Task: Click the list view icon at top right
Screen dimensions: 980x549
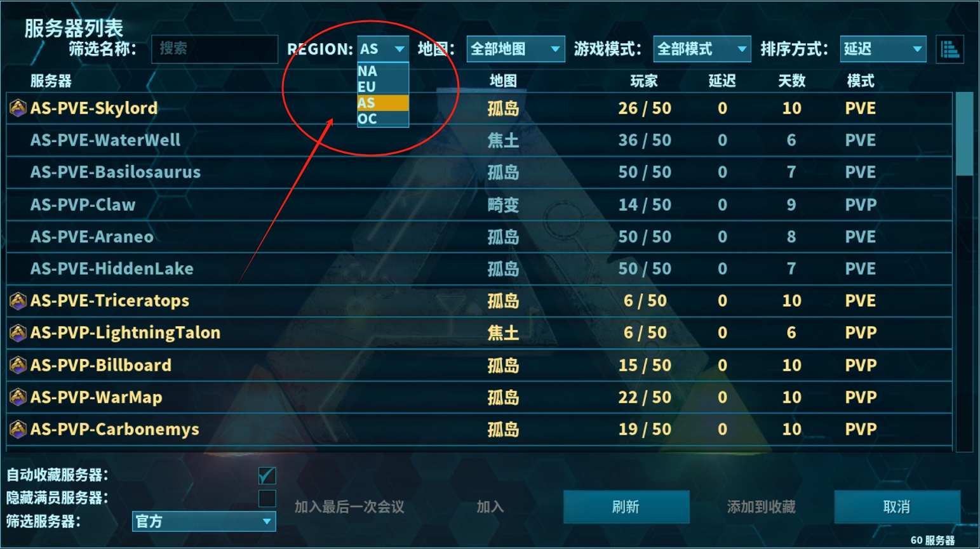Action: tap(950, 50)
